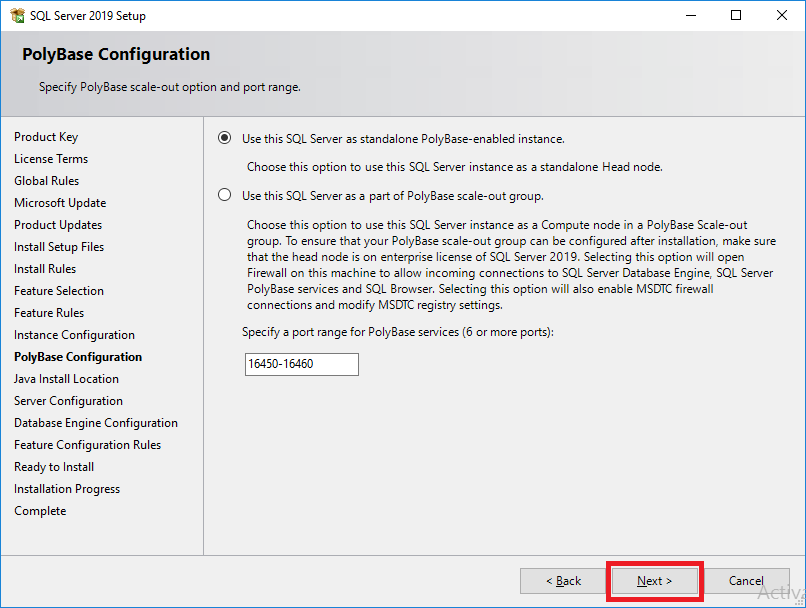Click the Next button
The image size is (806, 608).
point(653,581)
